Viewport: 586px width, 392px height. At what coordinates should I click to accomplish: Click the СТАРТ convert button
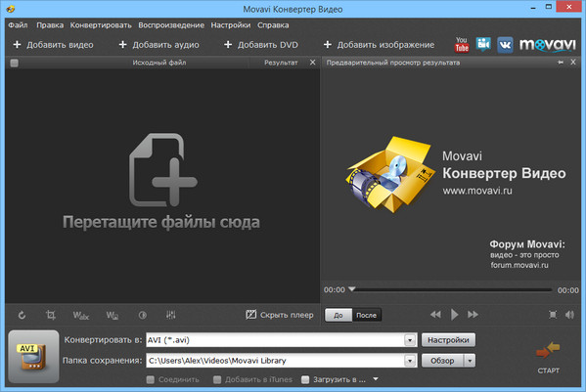548,357
